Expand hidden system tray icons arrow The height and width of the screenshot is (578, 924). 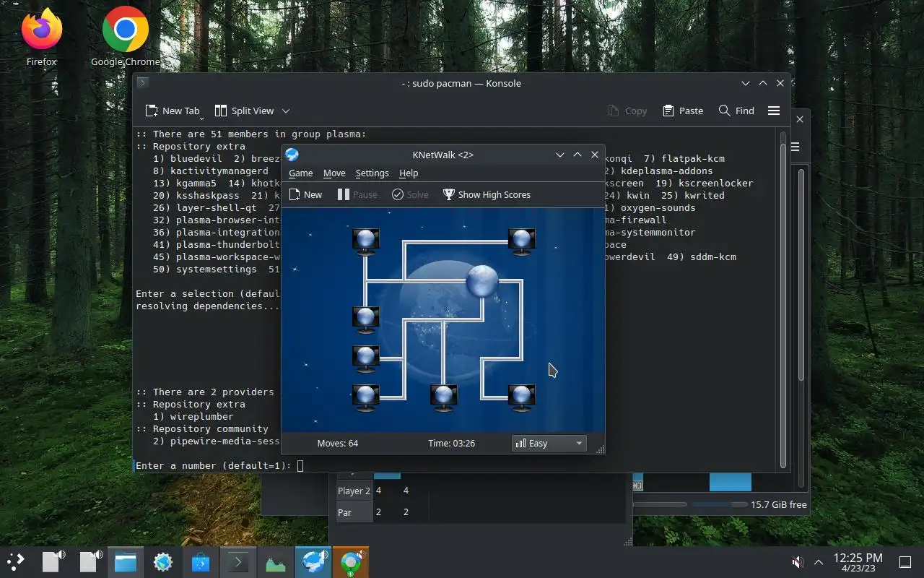[x=819, y=561]
